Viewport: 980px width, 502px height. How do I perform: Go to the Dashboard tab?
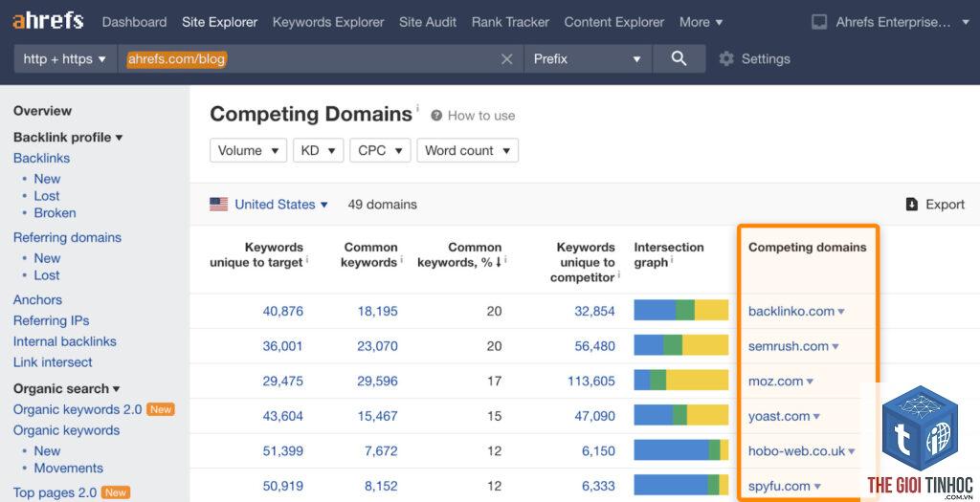coord(134,22)
